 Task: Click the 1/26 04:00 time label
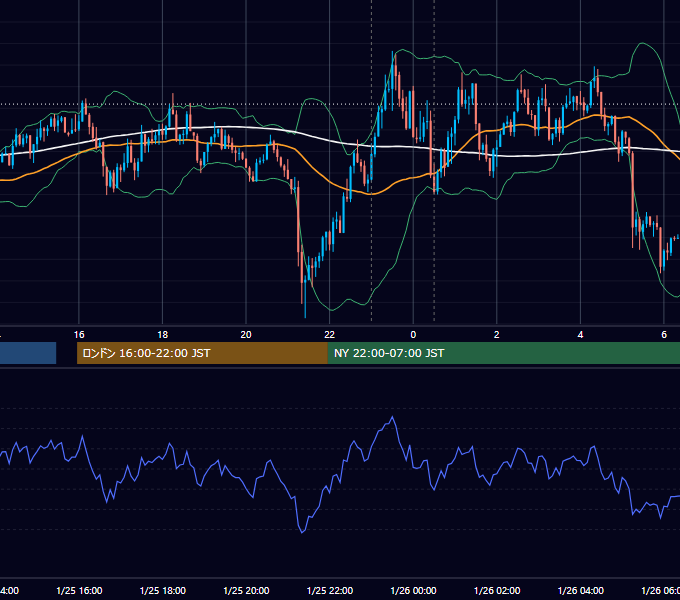pos(581,590)
